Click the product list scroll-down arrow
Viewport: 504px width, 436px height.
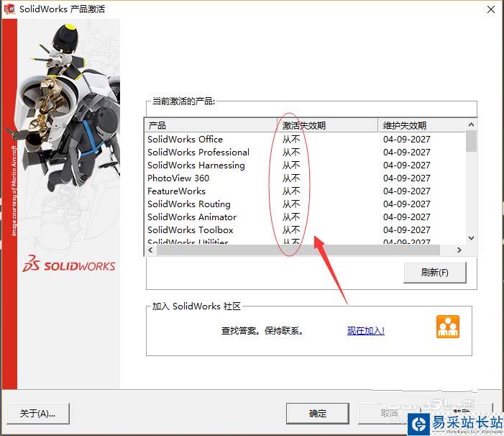[x=471, y=238]
